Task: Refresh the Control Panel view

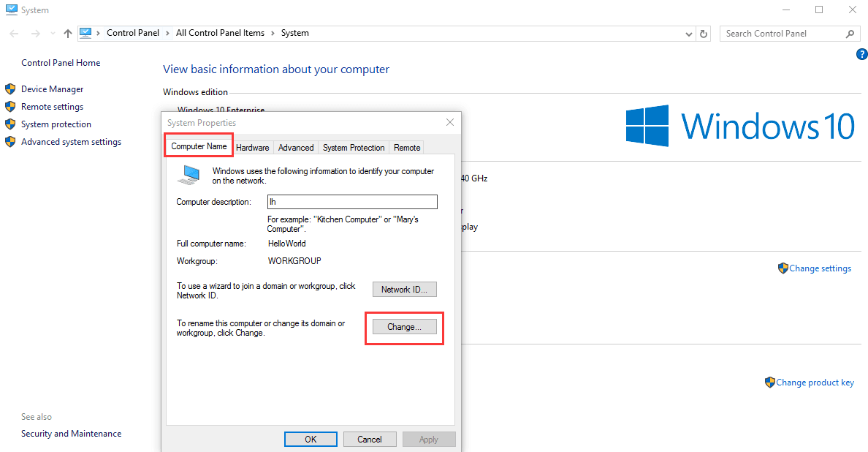Action: [704, 34]
